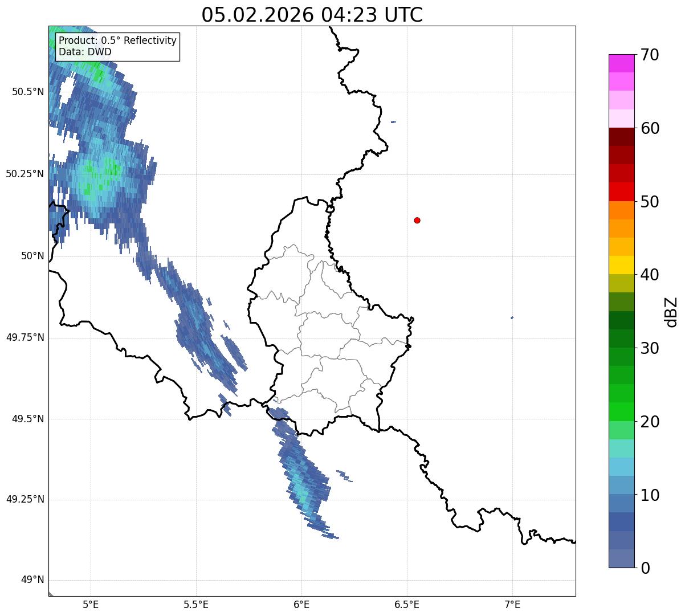
Task: Click the 5°E longitude label
Action: pyautogui.click(x=91, y=605)
